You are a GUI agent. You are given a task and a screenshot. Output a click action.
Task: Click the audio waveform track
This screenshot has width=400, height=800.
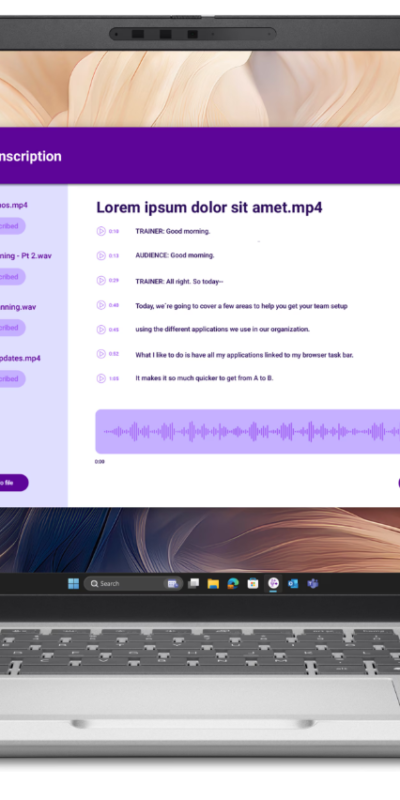[247, 432]
